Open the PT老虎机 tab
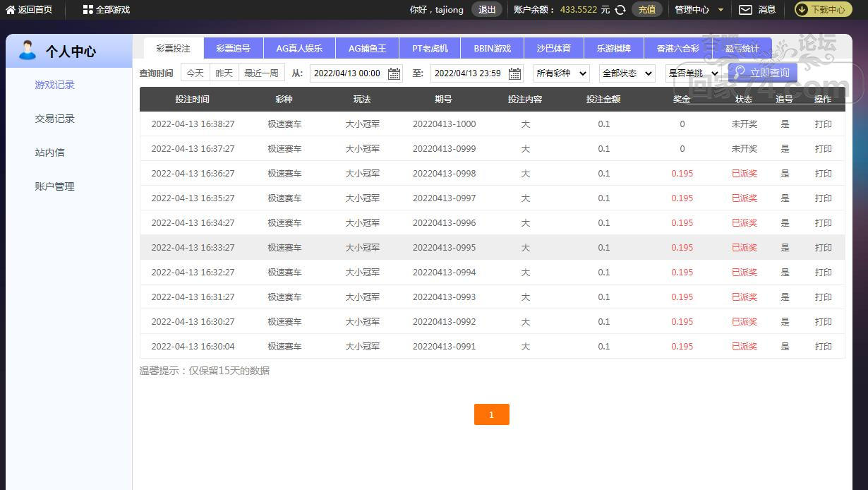This screenshot has height=490, width=868. (430, 49)
